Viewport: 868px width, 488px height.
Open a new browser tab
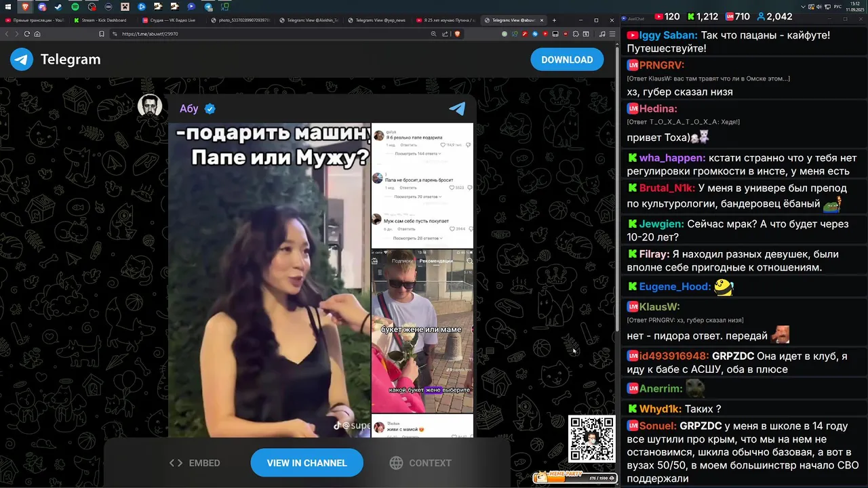click(554, 20)
